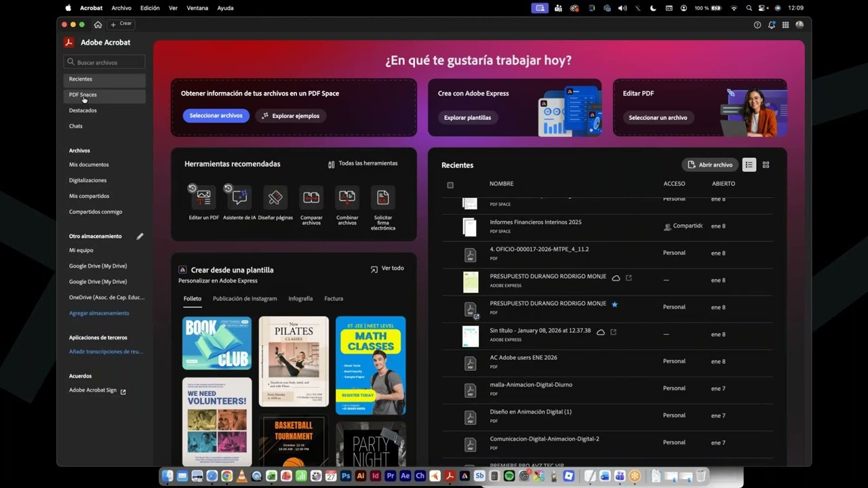The width and height of the screenshot is (868, 488).
Task: Open the Archivo menu in the menu bar
Action: pos(121,8)
